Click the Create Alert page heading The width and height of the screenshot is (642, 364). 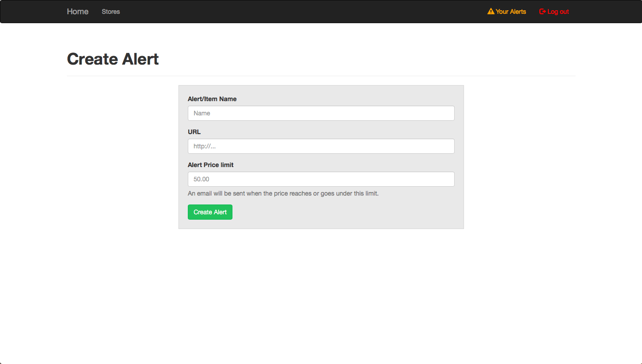(x=112, y=58)
